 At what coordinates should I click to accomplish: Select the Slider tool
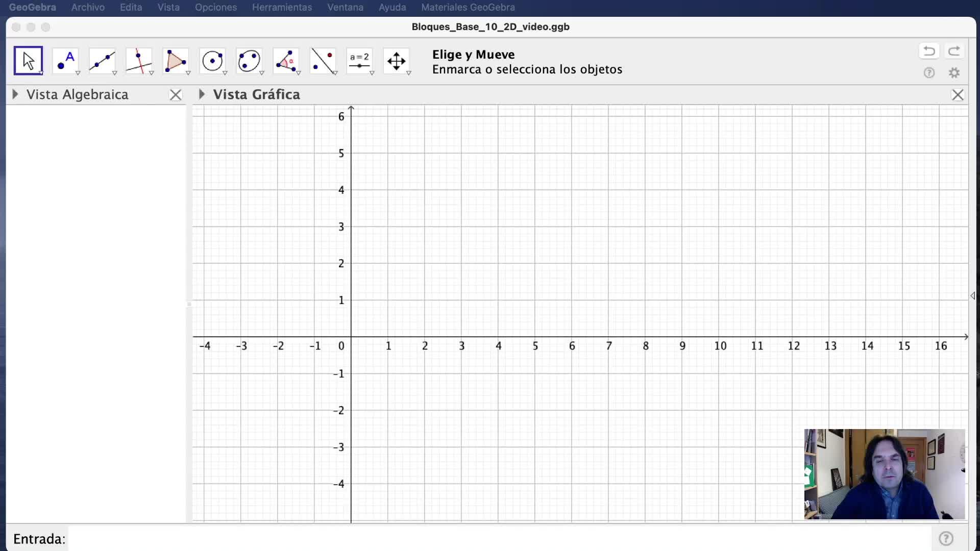pos(359,61)
